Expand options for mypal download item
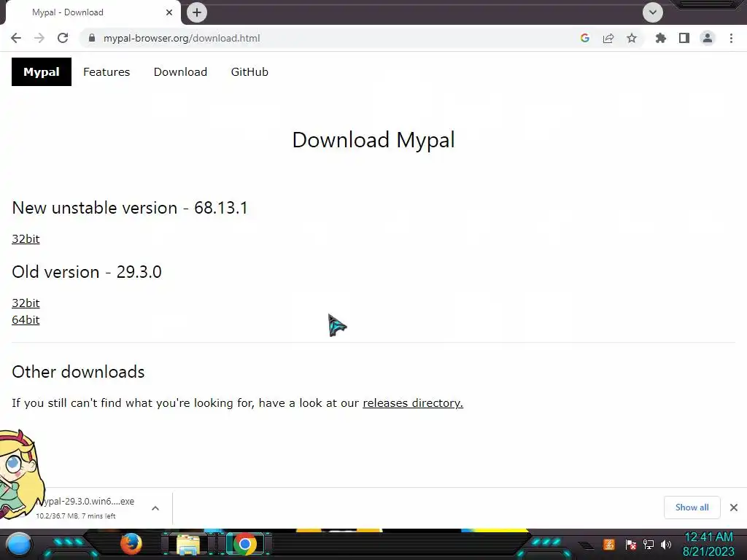Viewport: 747px width, 560px height. point(155,508)
